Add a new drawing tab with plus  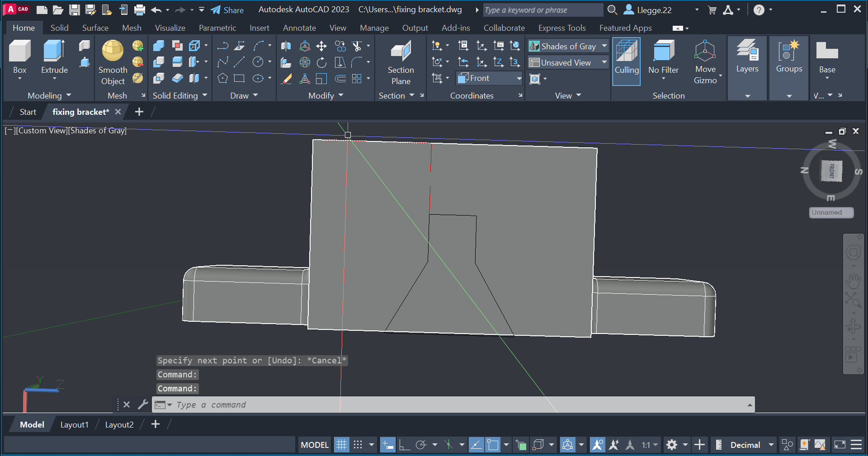point(139,112)
